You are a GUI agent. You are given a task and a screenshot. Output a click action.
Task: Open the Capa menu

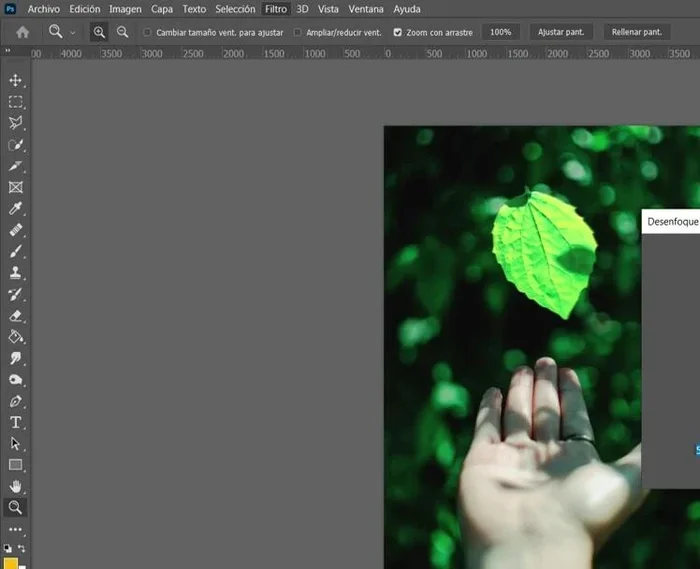162,9
